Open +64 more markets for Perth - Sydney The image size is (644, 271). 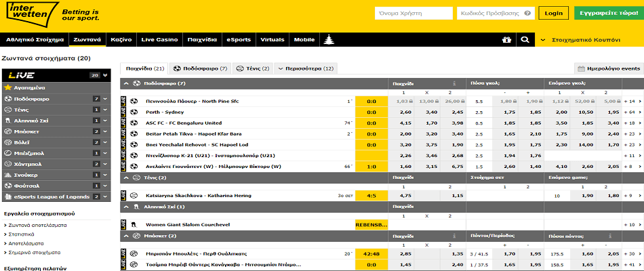632,112
